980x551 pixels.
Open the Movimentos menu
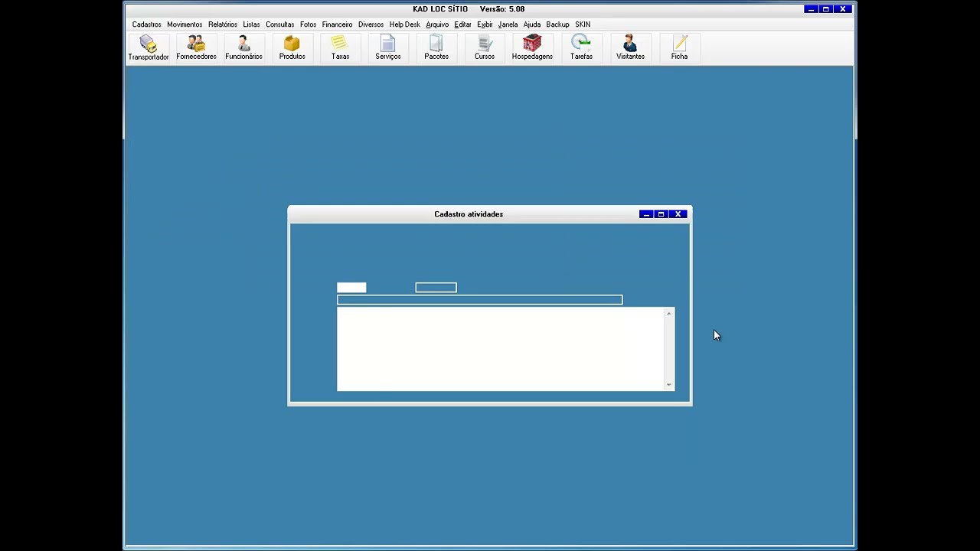[x=185, y=24]
